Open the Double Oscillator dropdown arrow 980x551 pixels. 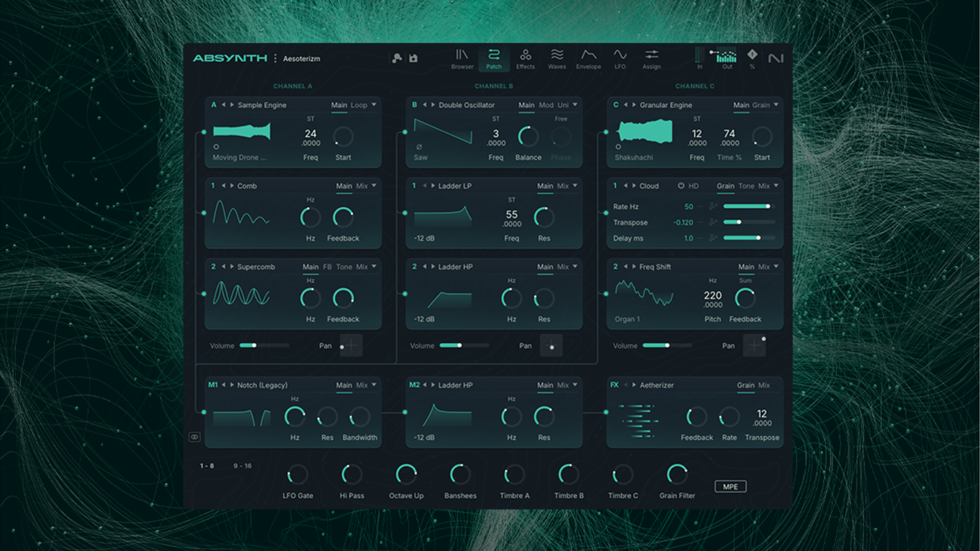[x=575, y=105]
